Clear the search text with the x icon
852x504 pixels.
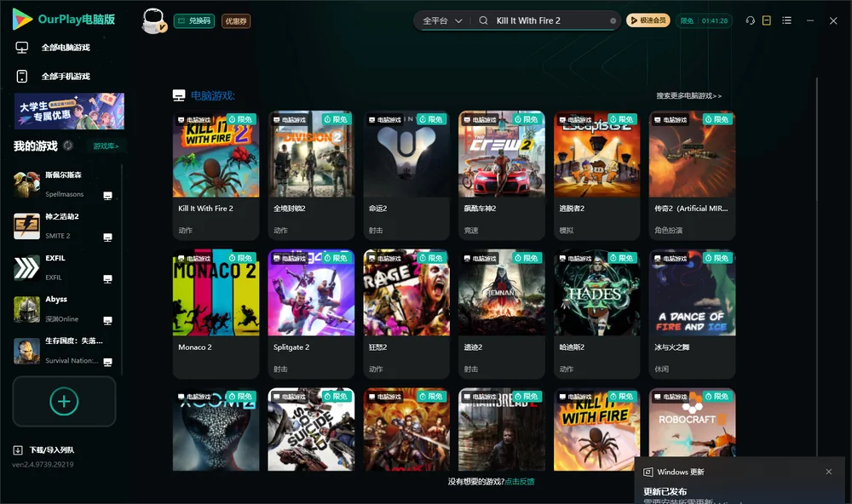point(613,21)
